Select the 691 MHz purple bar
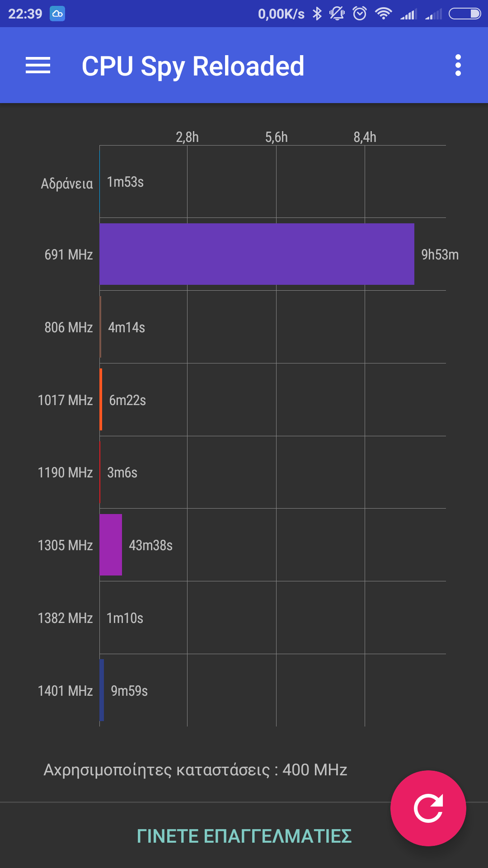Image resolution: width=488 pixels, height=868 pixels. tap(257, 254)
